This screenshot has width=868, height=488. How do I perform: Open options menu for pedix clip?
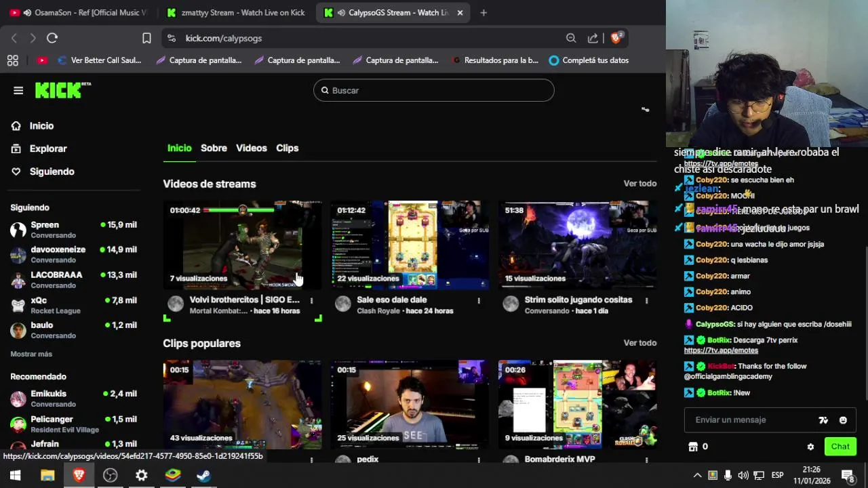479,460
